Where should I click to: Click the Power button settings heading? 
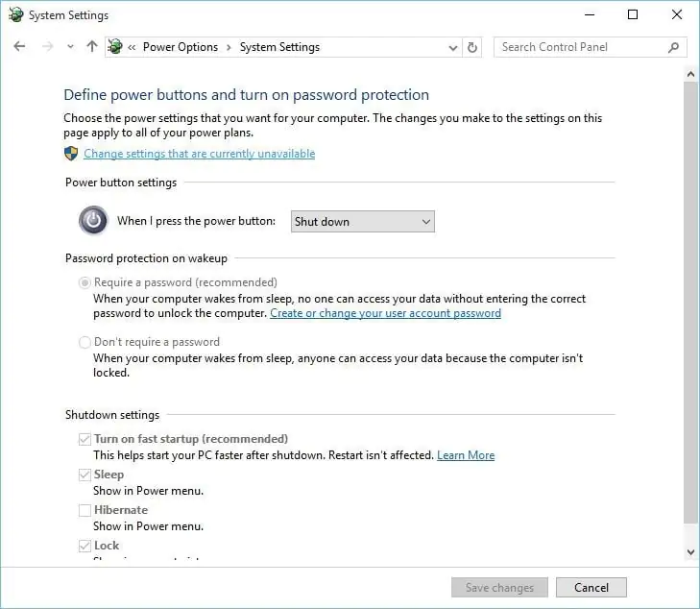121,183
